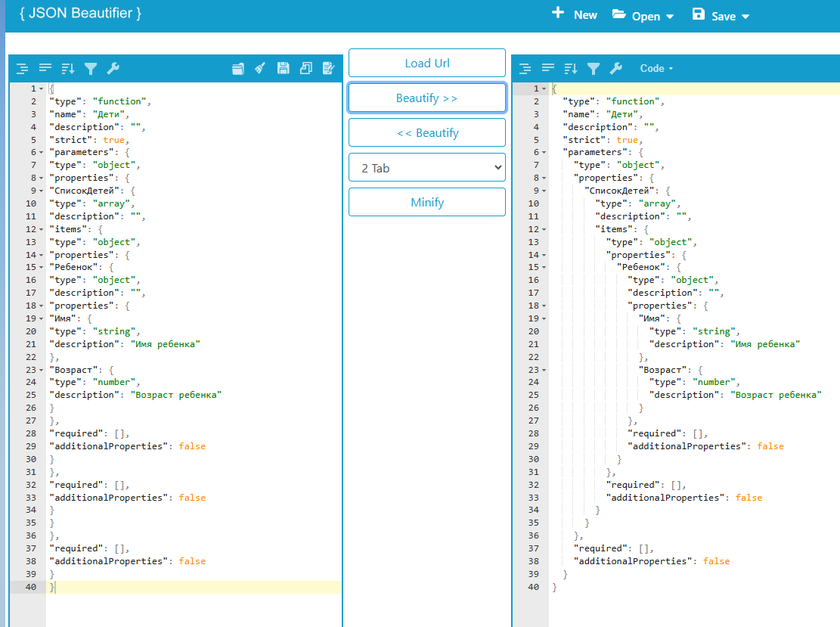The width and height of the screenshot is (840, 627).
Task: Clear left editor with the broom icon
Action: [x=260, y=68]
